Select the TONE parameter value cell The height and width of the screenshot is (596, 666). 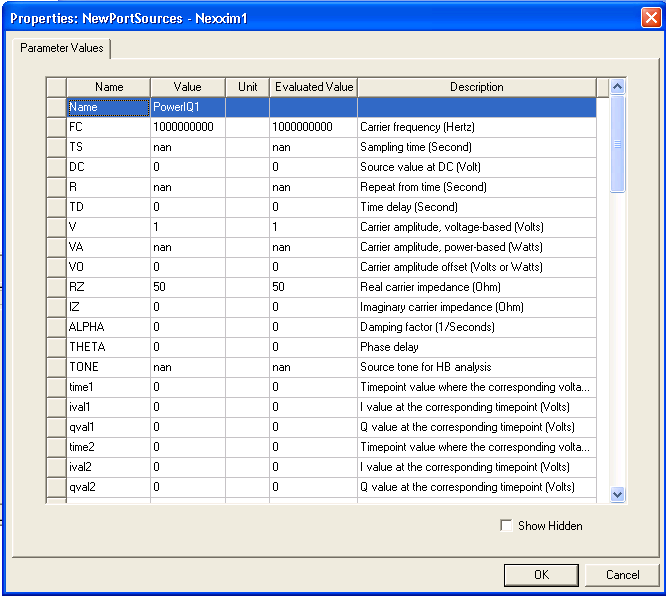point(187,367)
